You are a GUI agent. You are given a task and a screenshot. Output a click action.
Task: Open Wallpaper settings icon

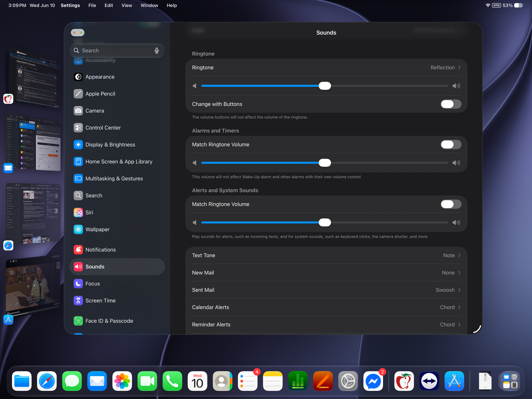point(78,229)
